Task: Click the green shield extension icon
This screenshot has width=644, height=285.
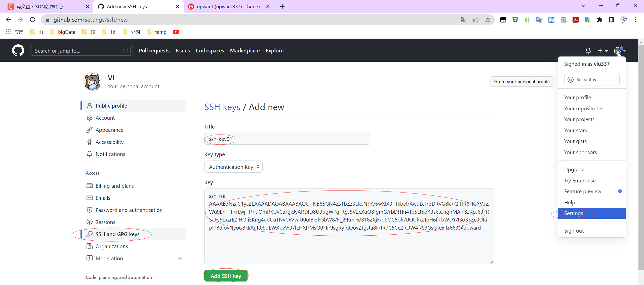Action: click(x=515, y=20)
